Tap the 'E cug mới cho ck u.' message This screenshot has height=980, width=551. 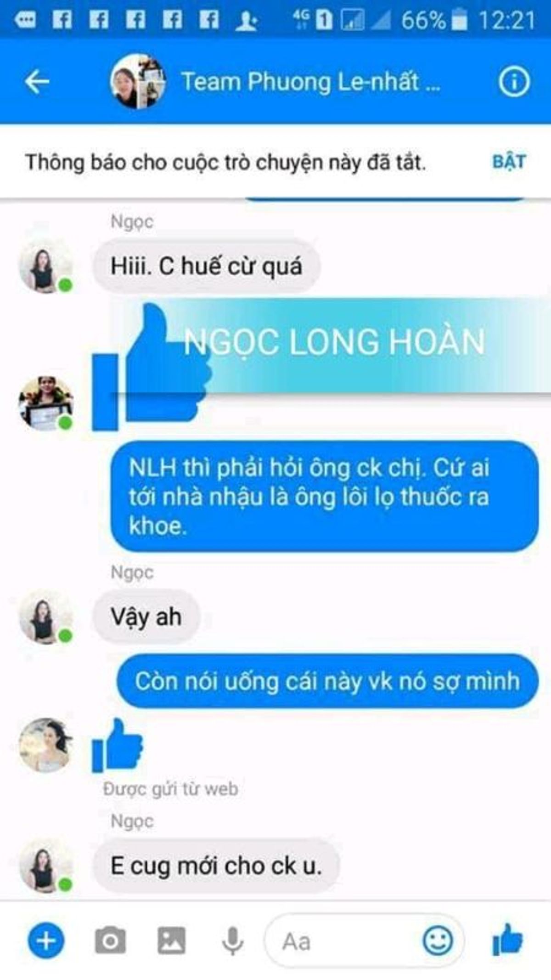216,866
